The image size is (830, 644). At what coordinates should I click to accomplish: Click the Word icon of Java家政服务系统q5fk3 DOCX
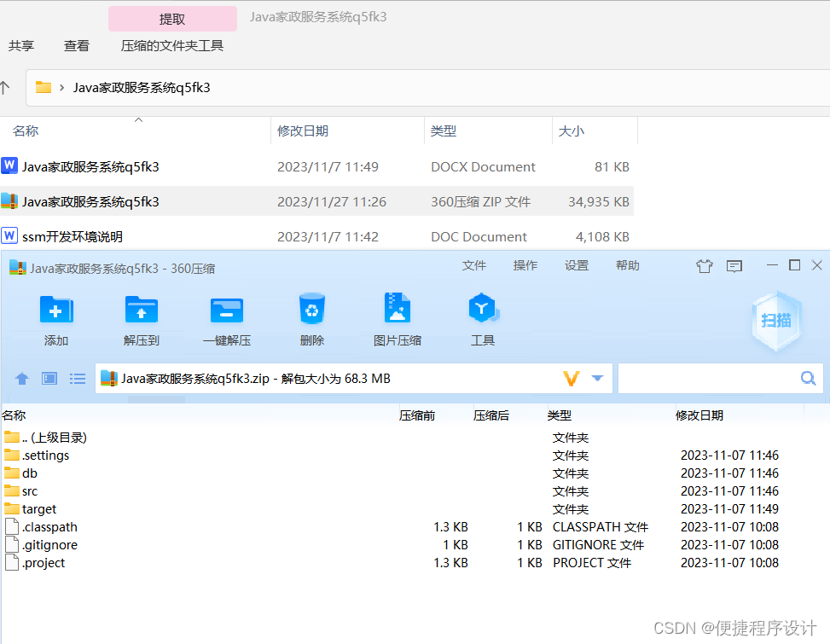9,166
